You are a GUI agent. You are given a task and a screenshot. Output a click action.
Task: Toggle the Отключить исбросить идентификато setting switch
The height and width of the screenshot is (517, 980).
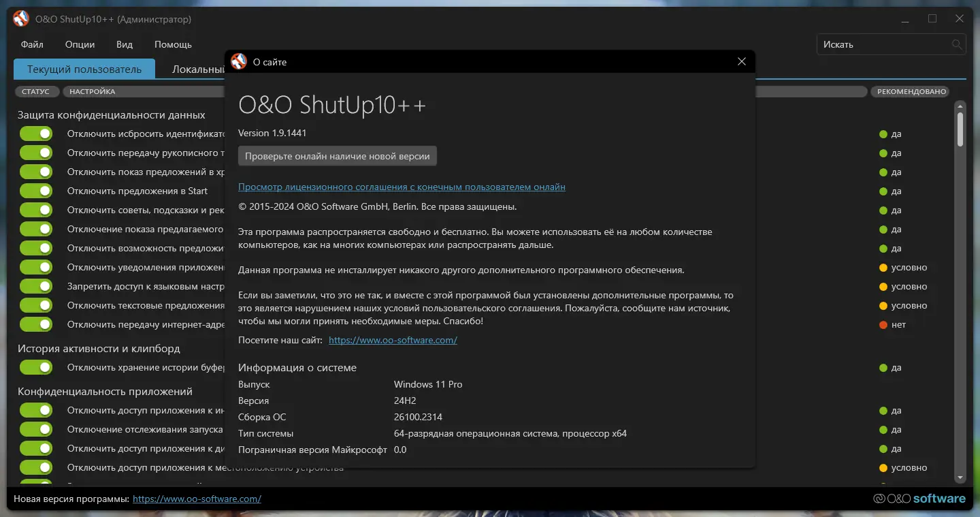click(x=36, y=134)
